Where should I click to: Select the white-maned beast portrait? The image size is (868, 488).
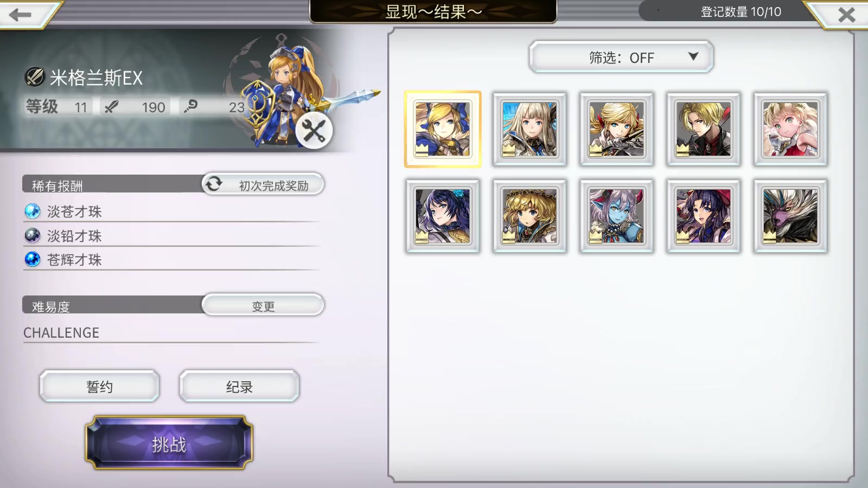(790, 216)
